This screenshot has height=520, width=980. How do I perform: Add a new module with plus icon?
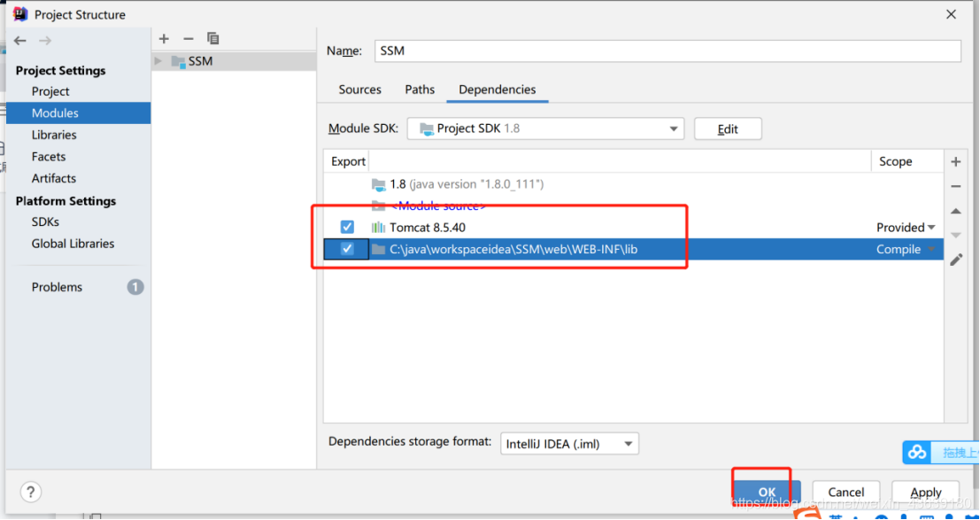[164, 39]
